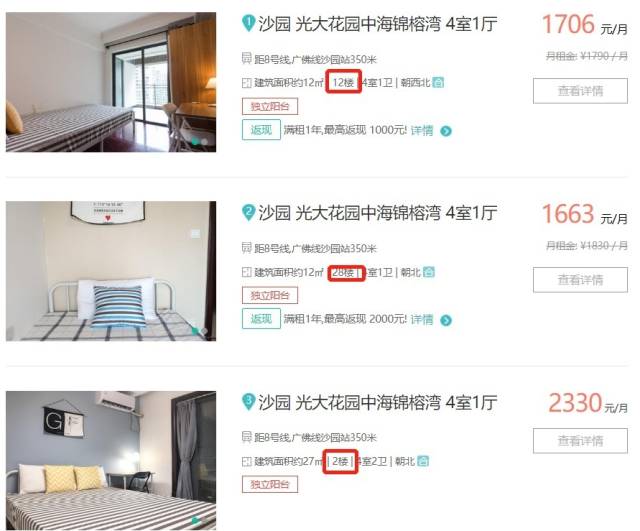
Task: Click the teal house icon after 朝西北
Action: pos(438,82)
